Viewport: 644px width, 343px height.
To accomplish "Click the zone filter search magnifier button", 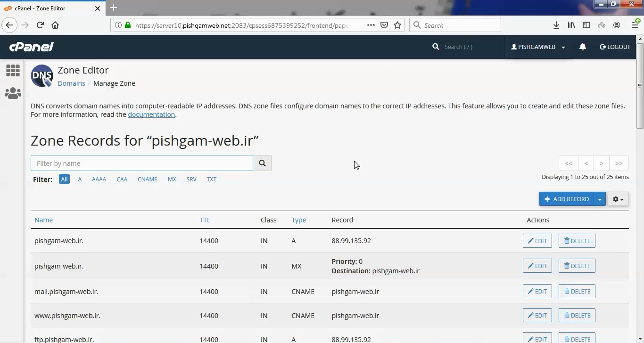I will coord(262,163).
